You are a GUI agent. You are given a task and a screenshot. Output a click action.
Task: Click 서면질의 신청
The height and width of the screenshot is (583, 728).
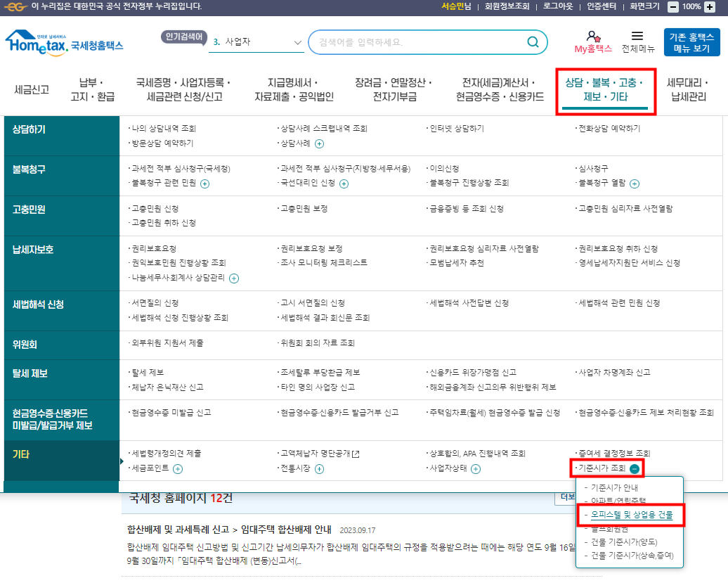(155, 303)
